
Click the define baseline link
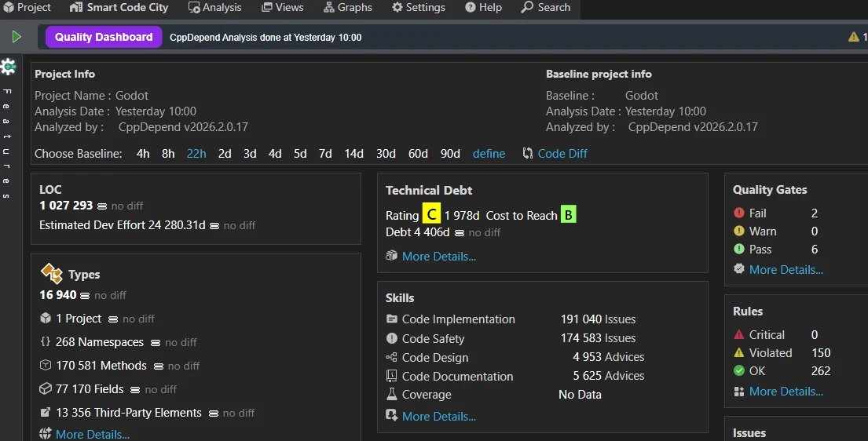tap(489, 153)
